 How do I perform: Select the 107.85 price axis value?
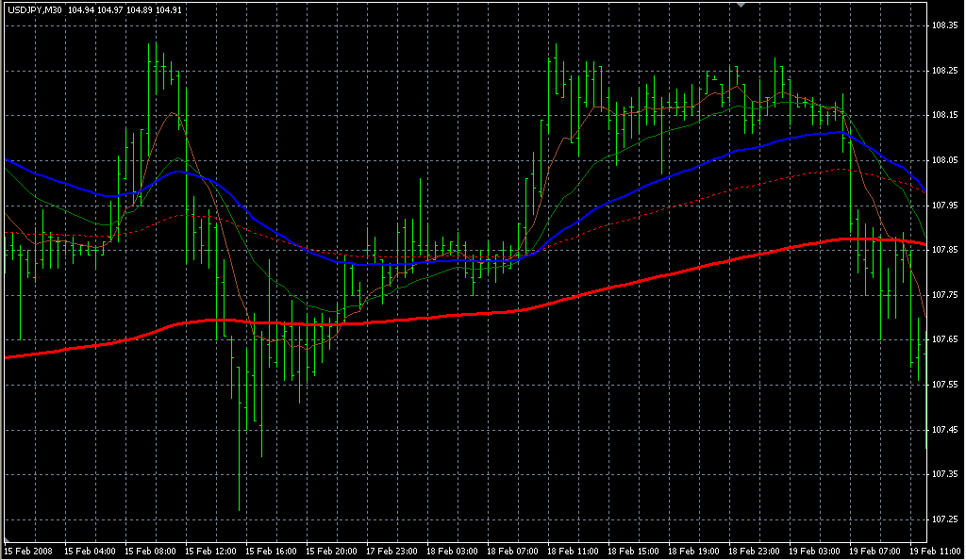coord(944,250)
